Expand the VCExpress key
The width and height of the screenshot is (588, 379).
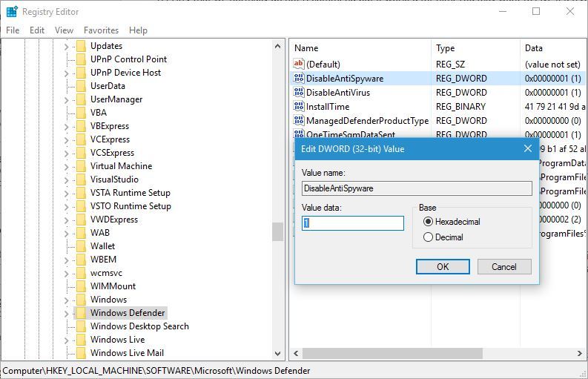point(67,140)
